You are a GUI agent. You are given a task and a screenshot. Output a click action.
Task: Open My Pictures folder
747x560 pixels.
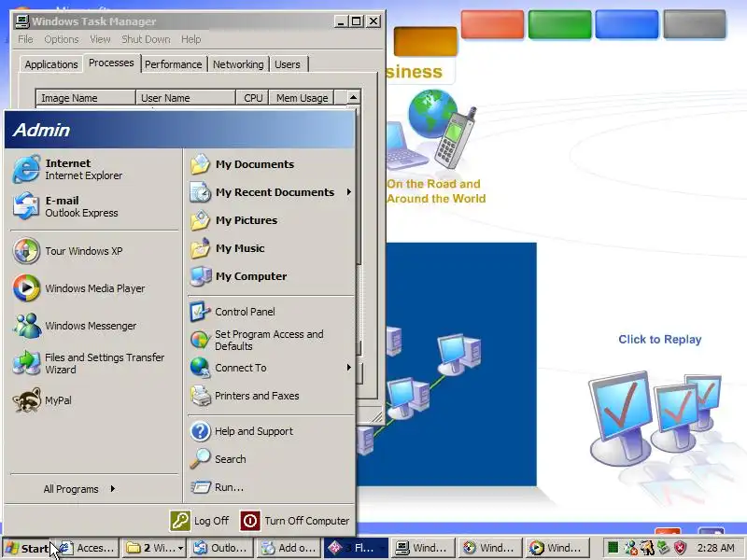[x=271, y=220]
